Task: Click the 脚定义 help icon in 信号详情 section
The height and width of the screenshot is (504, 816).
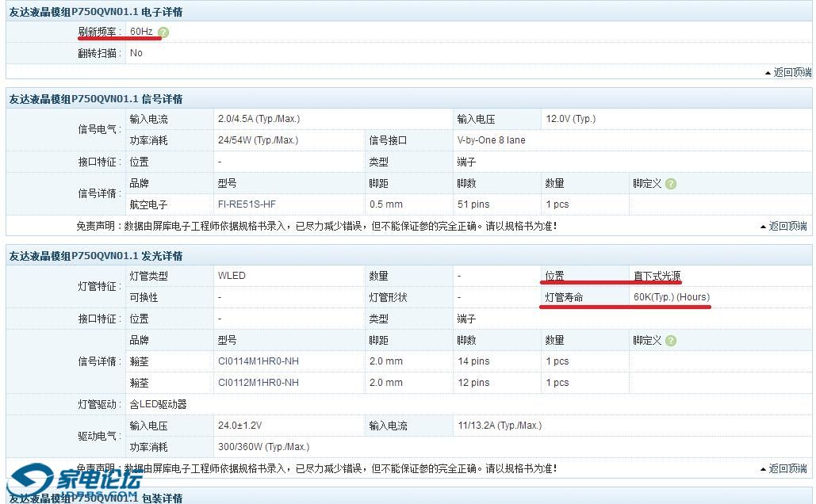Action: (671, 184)
